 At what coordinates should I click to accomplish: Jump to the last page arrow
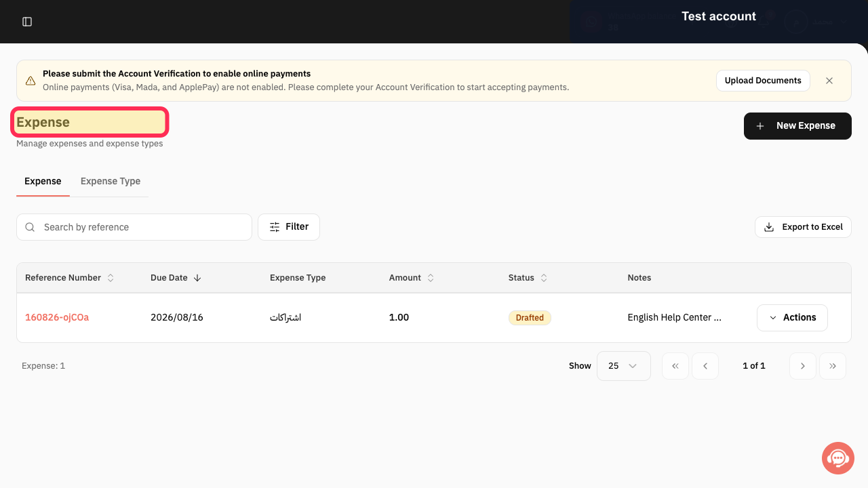point(833,366)
